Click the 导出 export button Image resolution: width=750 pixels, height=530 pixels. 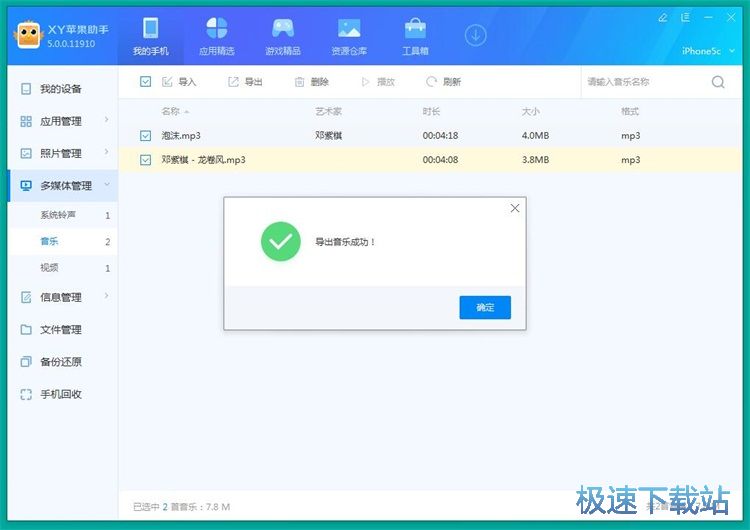coord(245,82)
